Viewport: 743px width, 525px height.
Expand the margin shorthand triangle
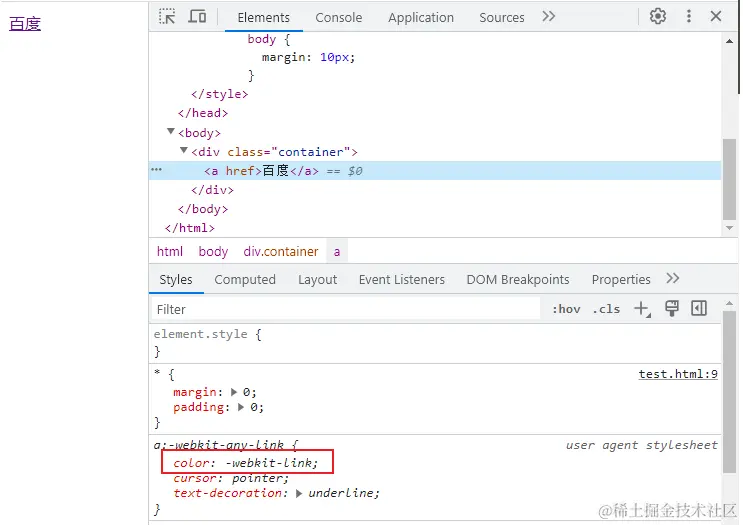coord(234,392)
